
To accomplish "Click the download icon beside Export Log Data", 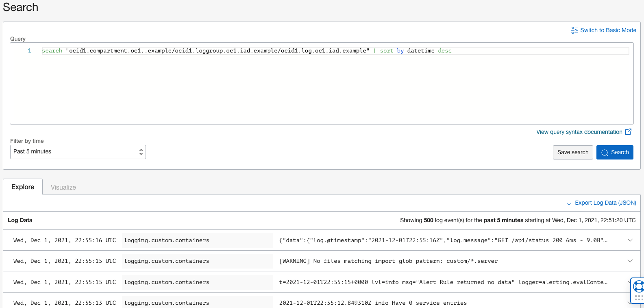I will coord(569,203).
